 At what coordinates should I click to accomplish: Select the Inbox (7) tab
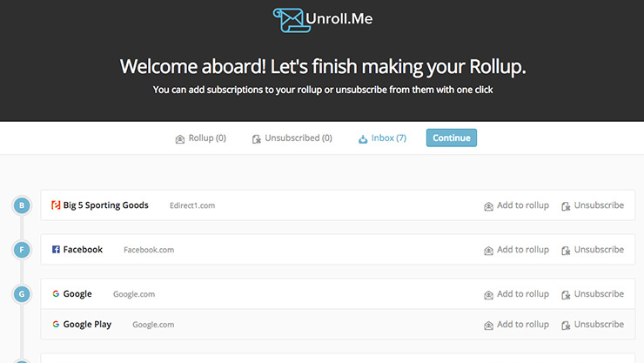click(x=382, y=138)
